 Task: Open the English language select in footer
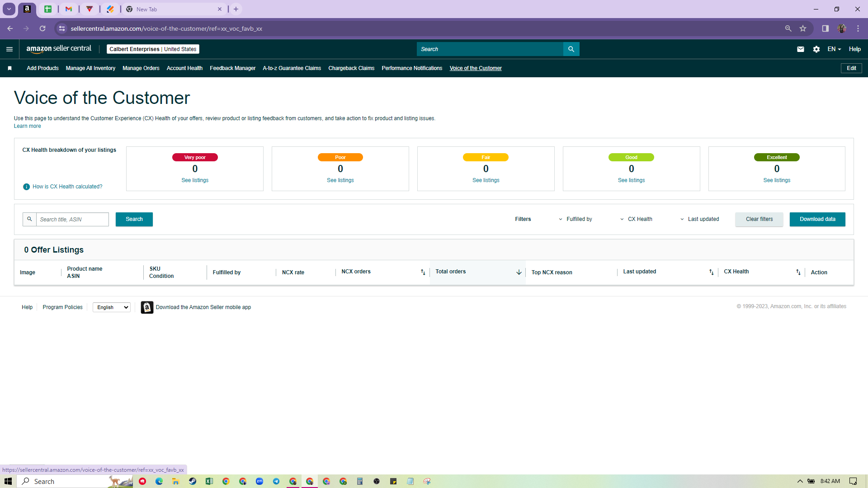112,307
